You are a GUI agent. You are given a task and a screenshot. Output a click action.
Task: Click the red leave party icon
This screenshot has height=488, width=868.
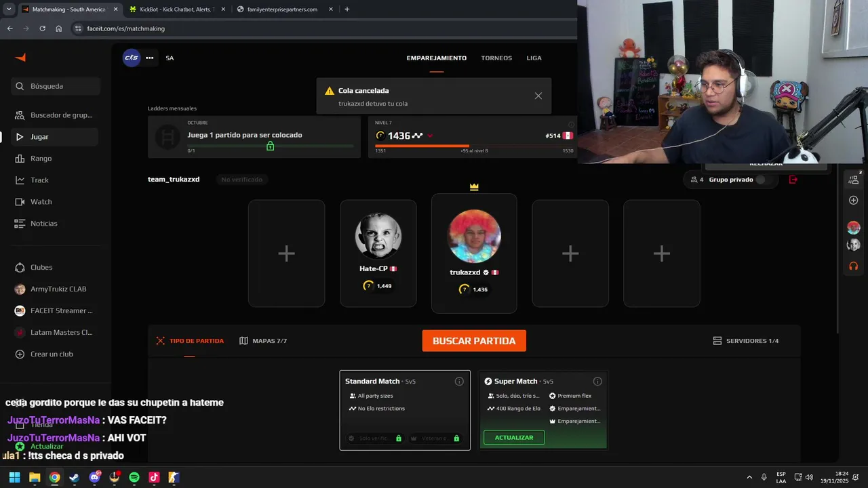793,180
